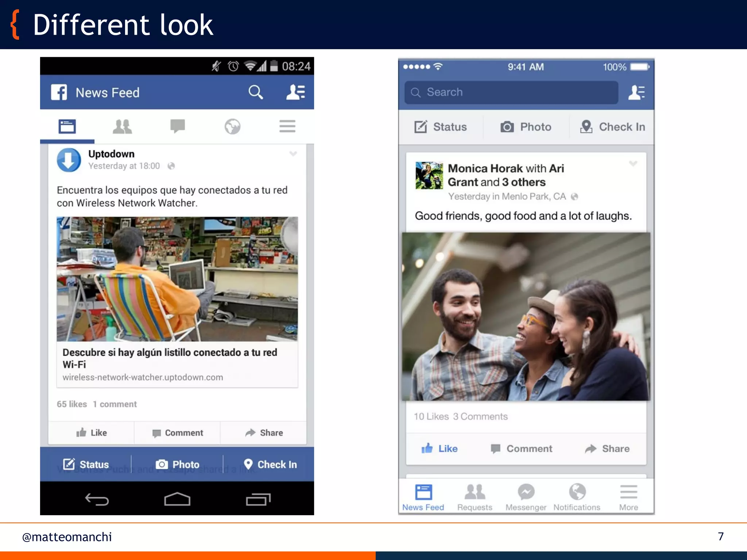Open messages speech bubble tab on Android
The width and height of the screenshot is (747, 560).
point(178,127)
